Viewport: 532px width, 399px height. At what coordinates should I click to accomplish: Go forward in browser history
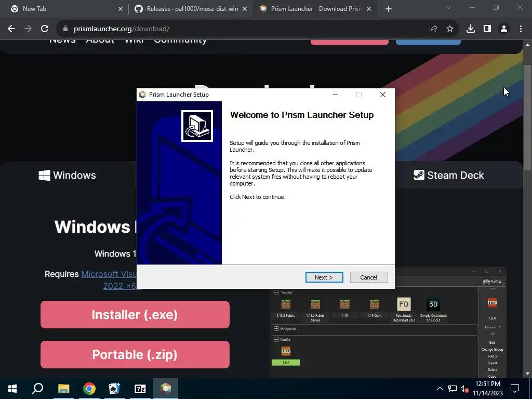point(28,29)
